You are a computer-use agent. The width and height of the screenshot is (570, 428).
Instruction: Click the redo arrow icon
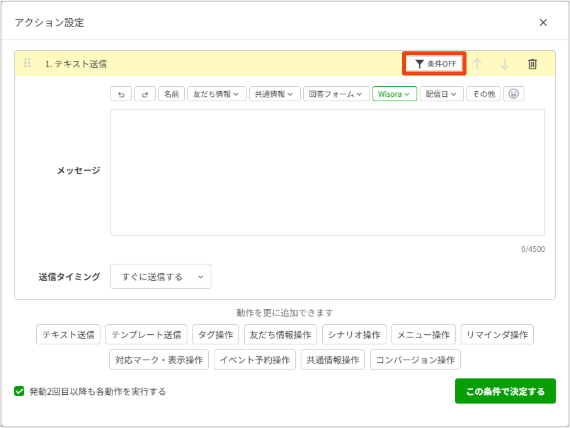(x=145, y=94)
